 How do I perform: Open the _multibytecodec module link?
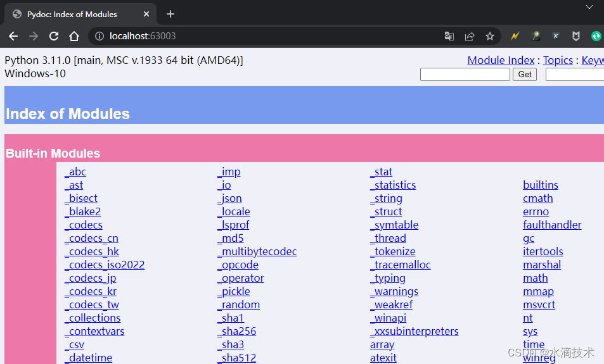tap(257, 252)
